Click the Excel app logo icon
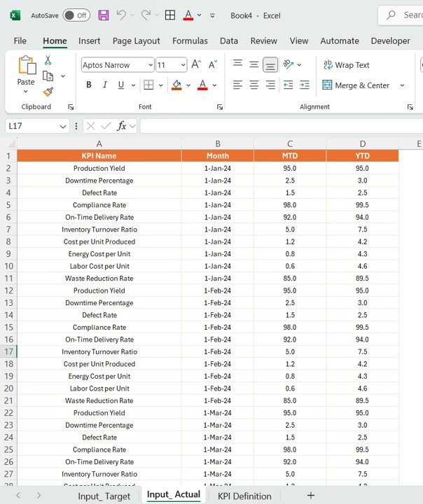This screenshot has height=504, width=423. [x=15, y=15]
